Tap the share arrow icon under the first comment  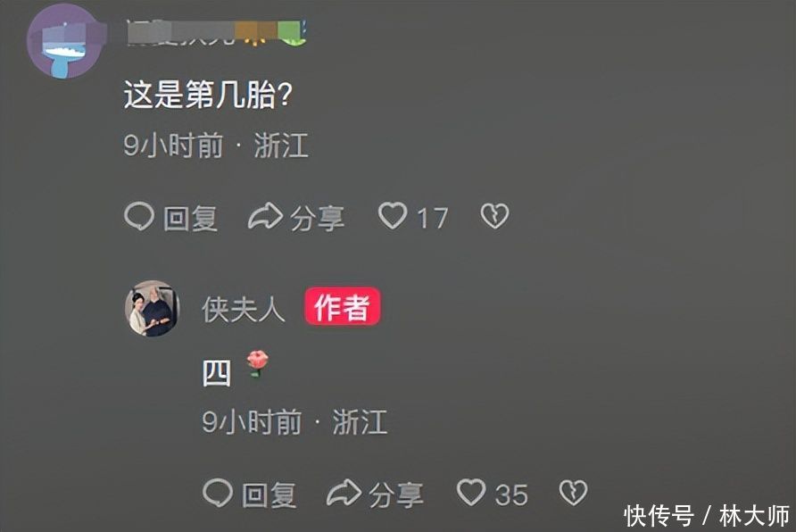tap(265, 216)
